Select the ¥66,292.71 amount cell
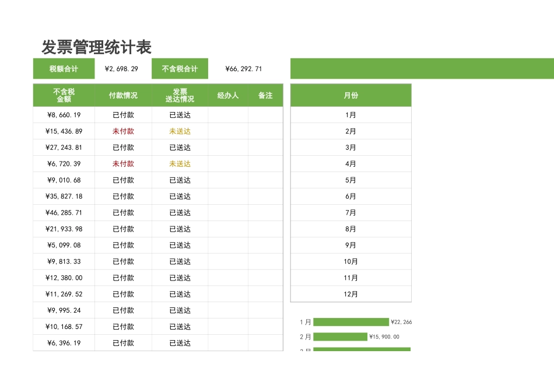 pyautogui.click(x=243, y=68)
